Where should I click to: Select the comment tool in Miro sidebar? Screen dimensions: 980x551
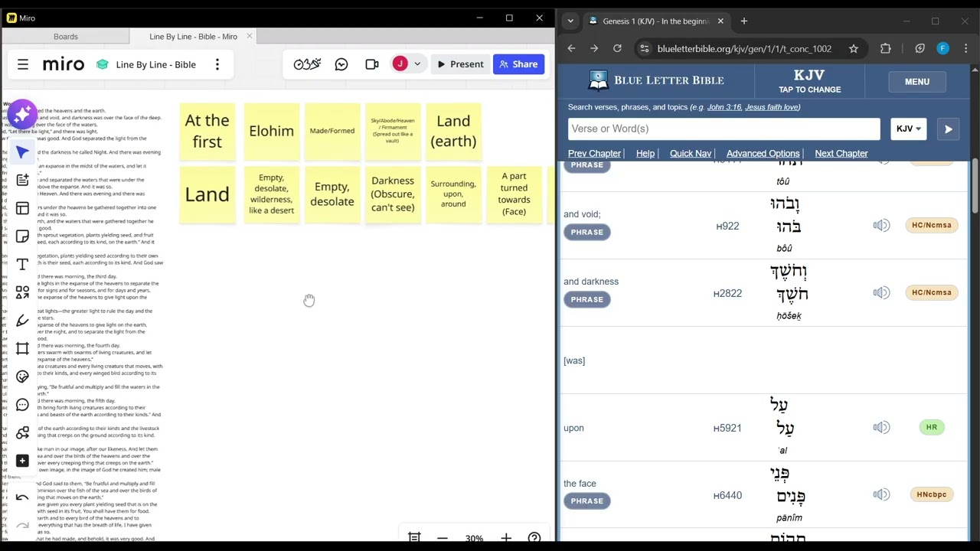tap(22, 405)
